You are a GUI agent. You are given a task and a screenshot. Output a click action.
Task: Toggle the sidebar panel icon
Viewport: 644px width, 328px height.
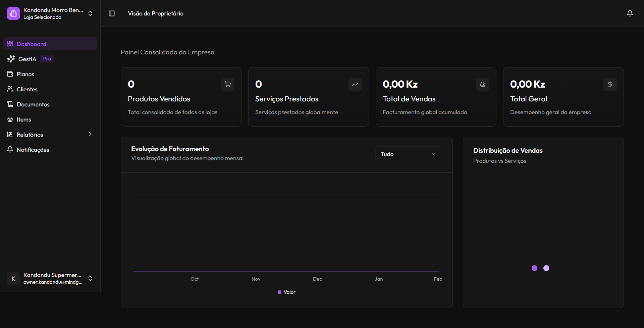click(112, 13)
